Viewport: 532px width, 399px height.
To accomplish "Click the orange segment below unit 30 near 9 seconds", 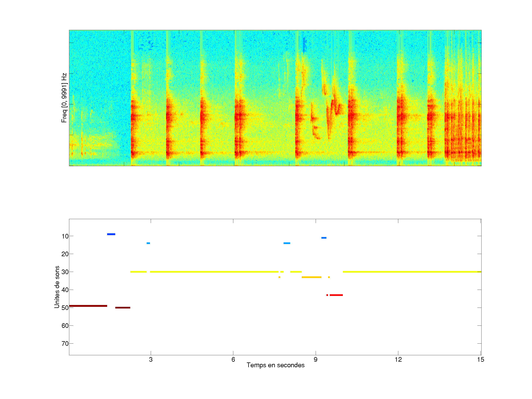I will click(x=311, y=277).
